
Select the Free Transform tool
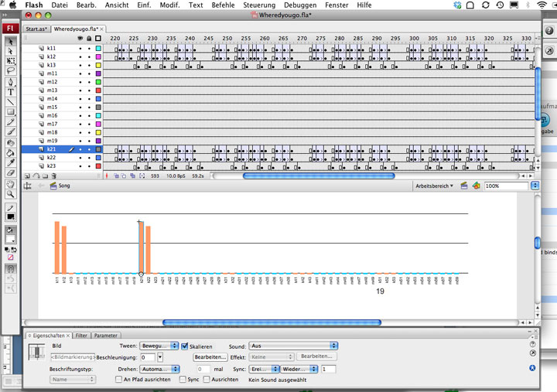click(x=11, y=61)
